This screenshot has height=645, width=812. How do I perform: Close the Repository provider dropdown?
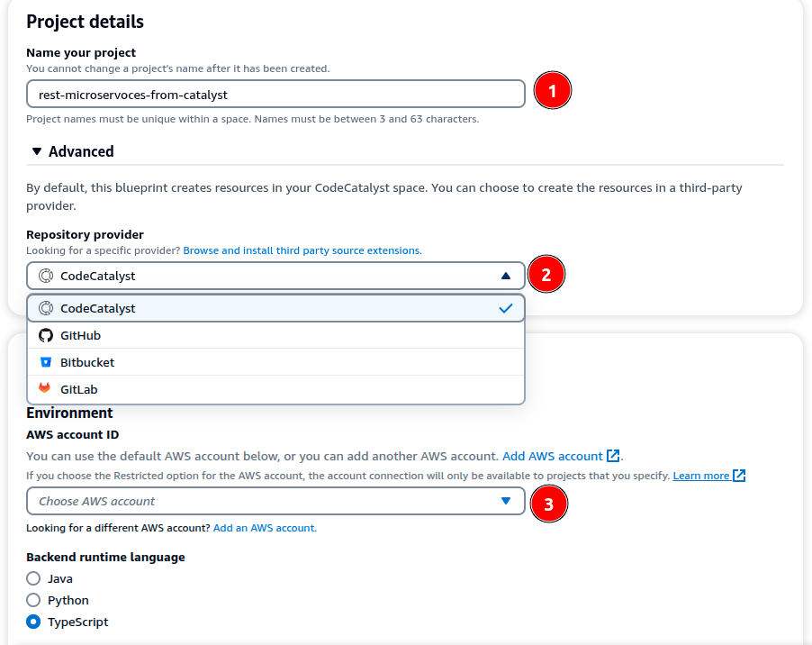pyautogui.click(x=507, y=274)
